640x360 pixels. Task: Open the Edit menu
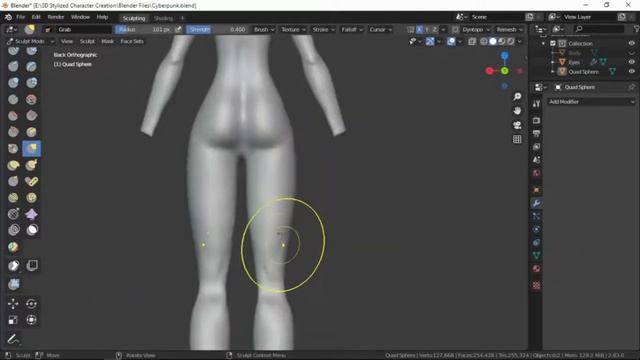[x=36, y=17]
